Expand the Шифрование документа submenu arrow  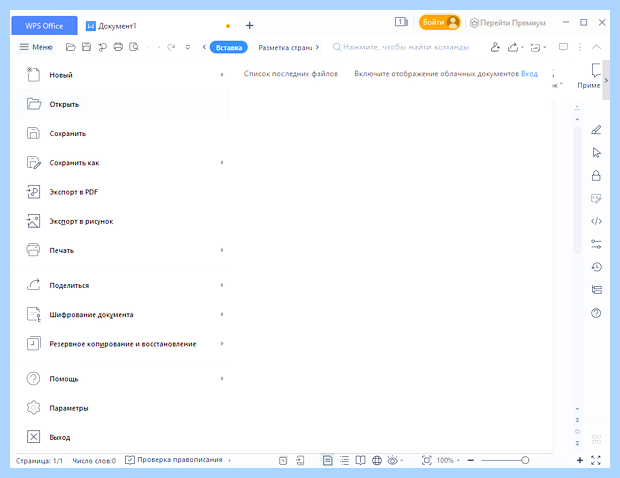pos(222,314)
